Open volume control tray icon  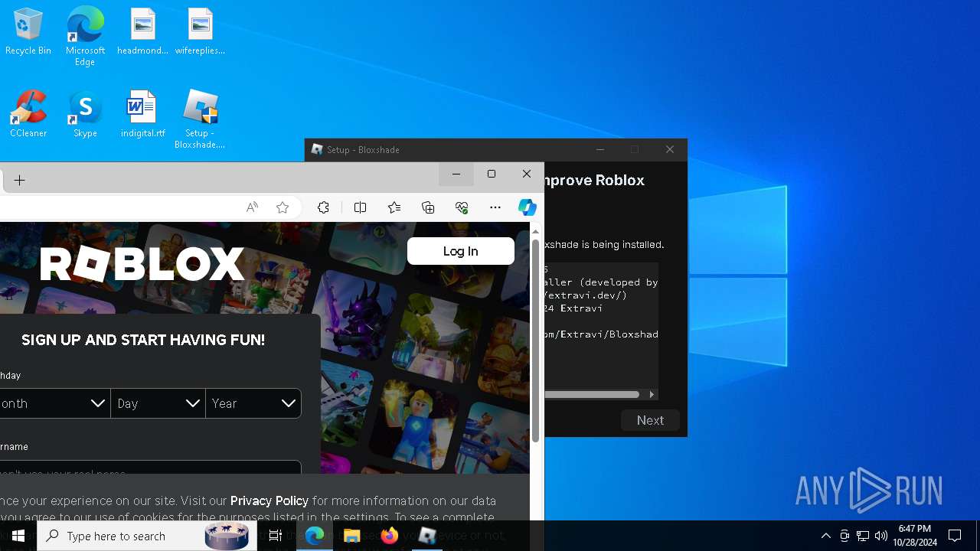(x=881, y=536)
